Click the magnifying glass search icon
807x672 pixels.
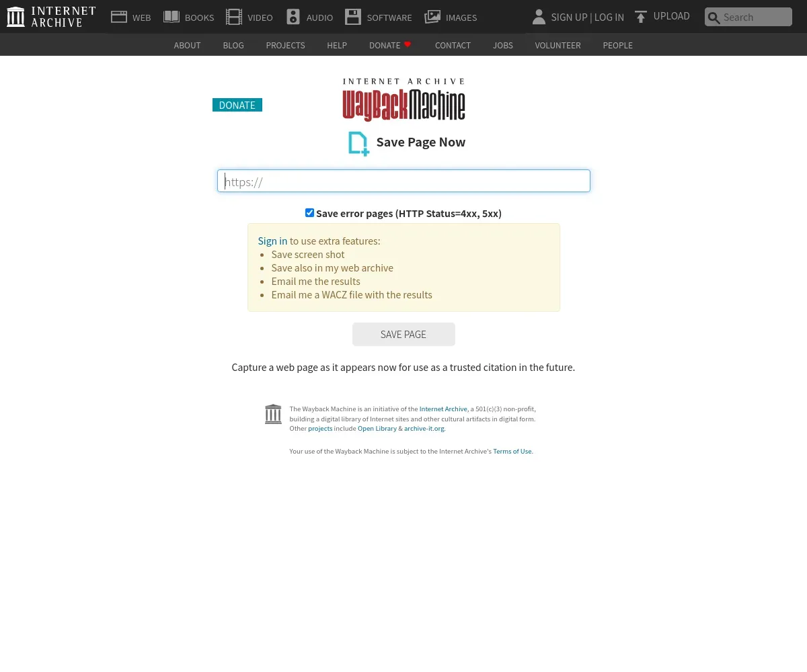[x=714, y=17]
